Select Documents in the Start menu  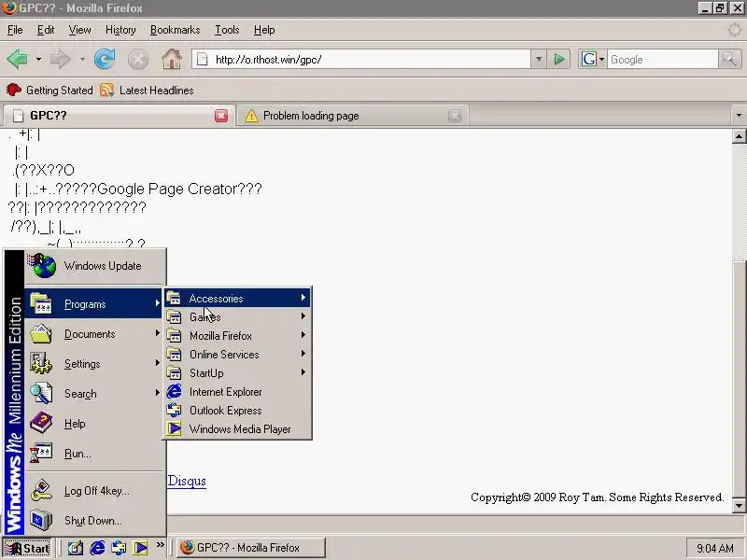(94, 334)
